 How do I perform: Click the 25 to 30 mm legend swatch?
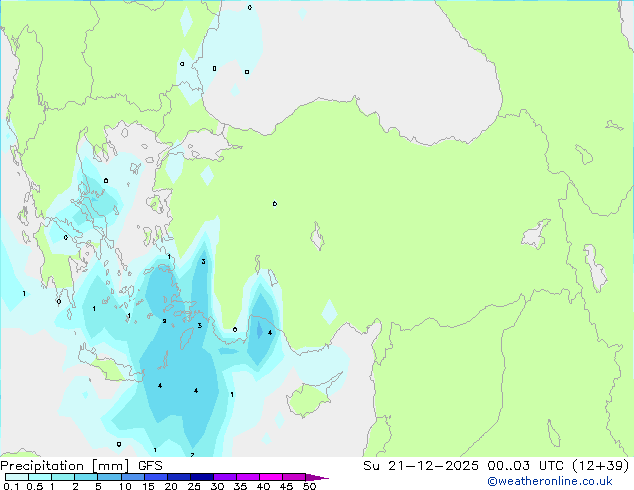coord(202,477)
